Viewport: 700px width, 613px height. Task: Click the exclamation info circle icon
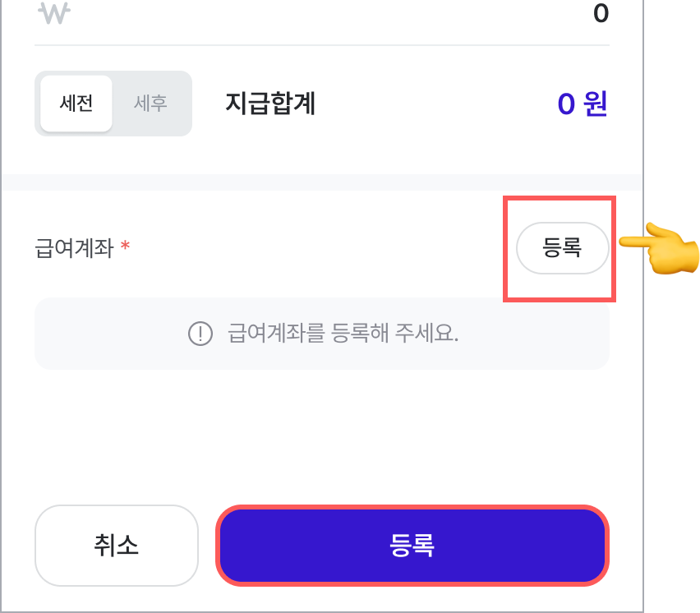point(200,334)
